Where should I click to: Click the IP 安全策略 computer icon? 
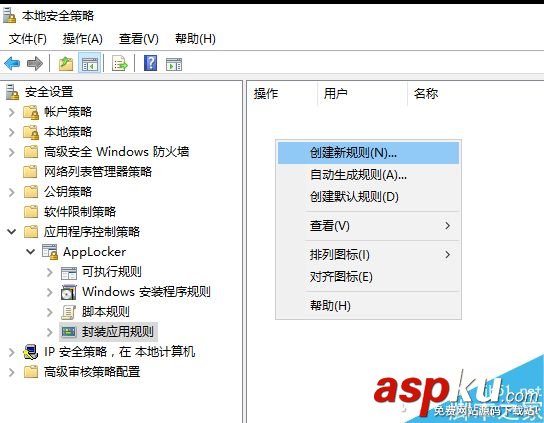click(31, 352)
